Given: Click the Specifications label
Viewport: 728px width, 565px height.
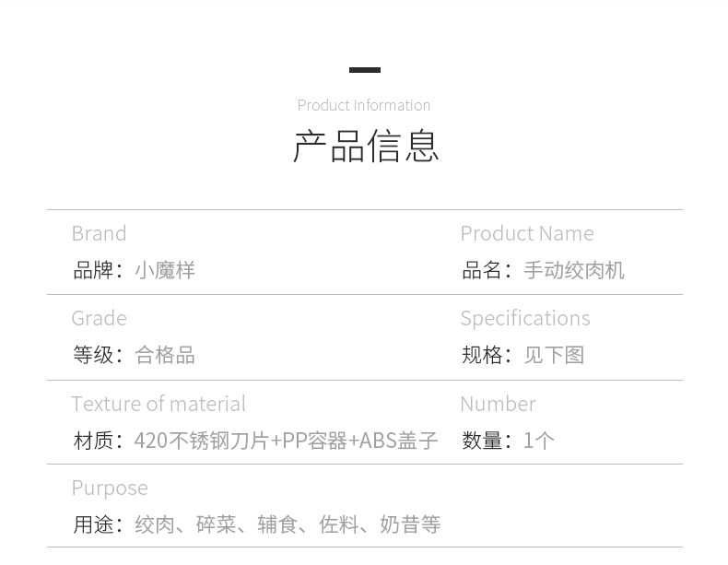Looking at the screenshot, I should [525, 319].
